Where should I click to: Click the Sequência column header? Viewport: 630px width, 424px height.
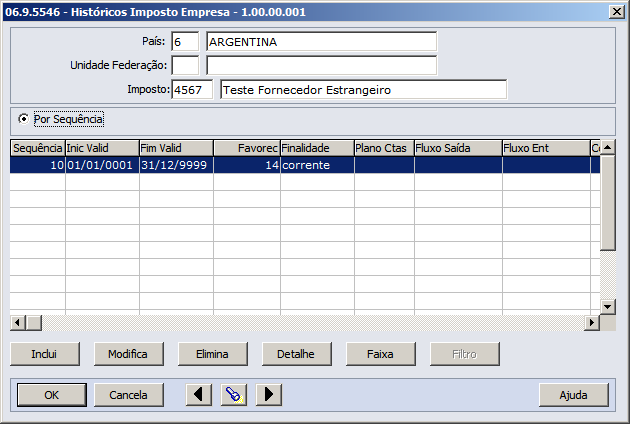tap(38, 148)
